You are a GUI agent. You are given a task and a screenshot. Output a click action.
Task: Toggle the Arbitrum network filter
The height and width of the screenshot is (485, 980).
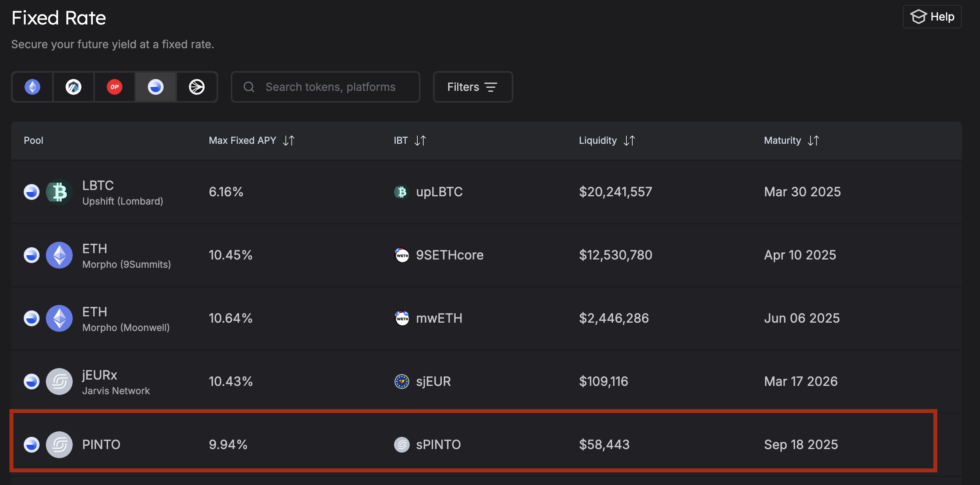coord(73,87)
